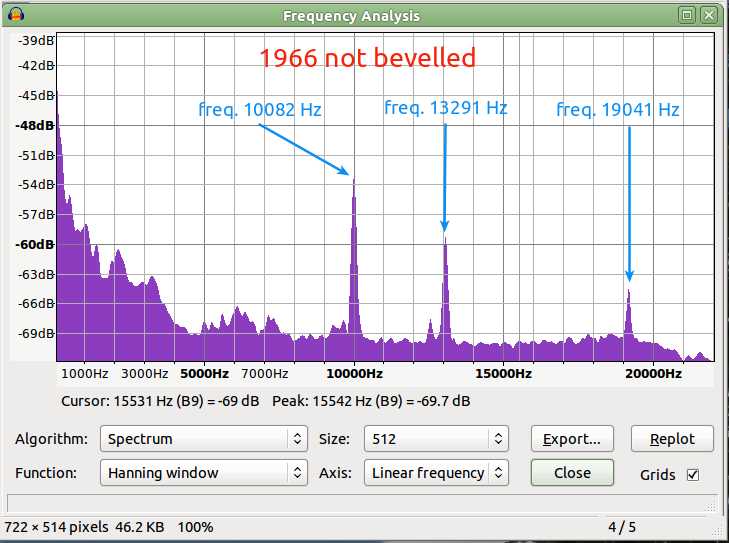Close the Frequency Analysis window via X icon

(709, 15)
